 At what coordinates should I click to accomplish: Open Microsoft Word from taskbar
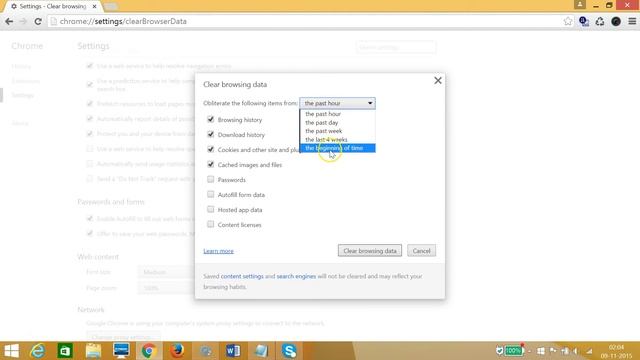(233, 351)
